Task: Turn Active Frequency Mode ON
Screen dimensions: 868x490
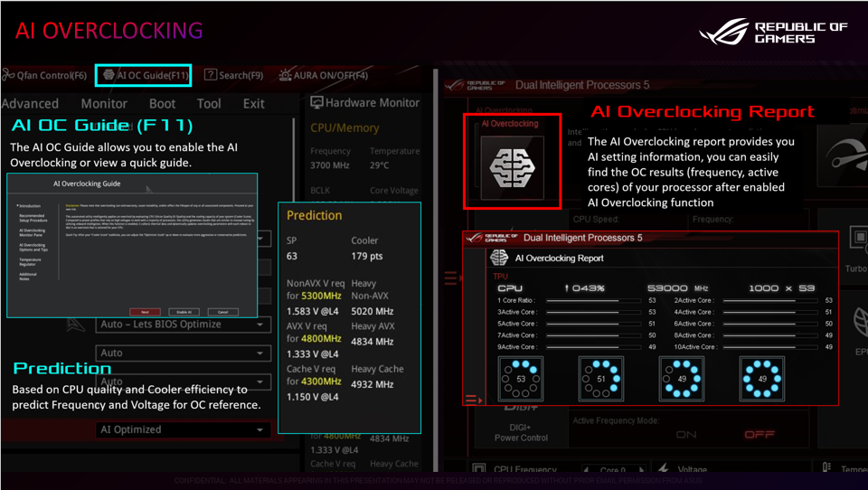Action: pyautogui.click(x=686, y=435)
